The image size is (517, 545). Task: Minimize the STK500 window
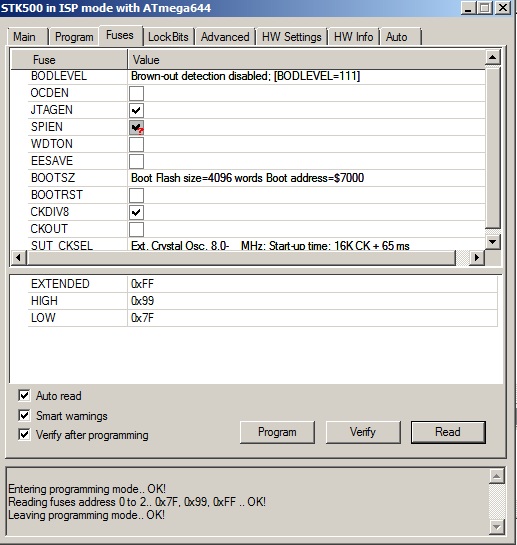[x=469, y=8]
